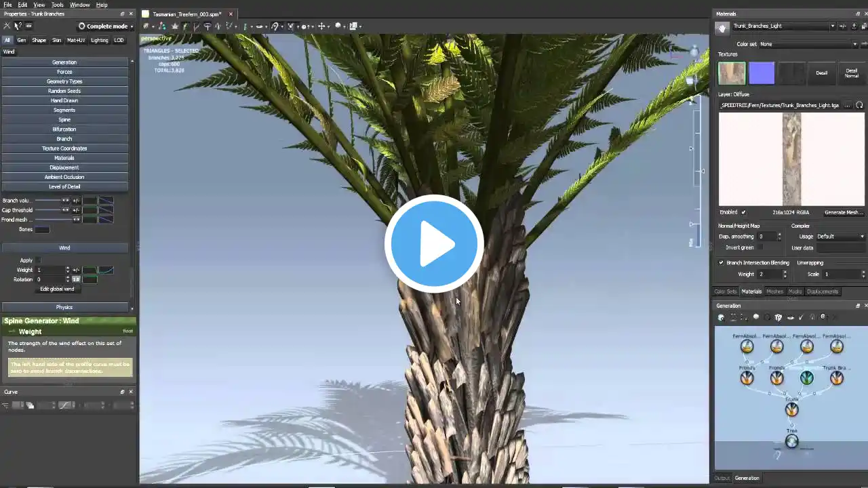The width and height of the screenshot is (868, 488).
Task: Enable the Invert green checkbox
Action: pos(760,247)
